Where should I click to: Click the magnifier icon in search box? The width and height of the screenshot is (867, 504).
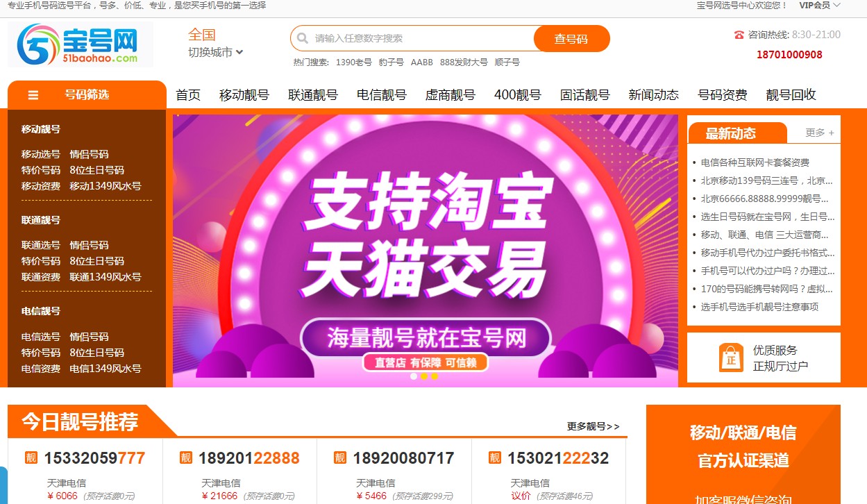click(303, 38)
